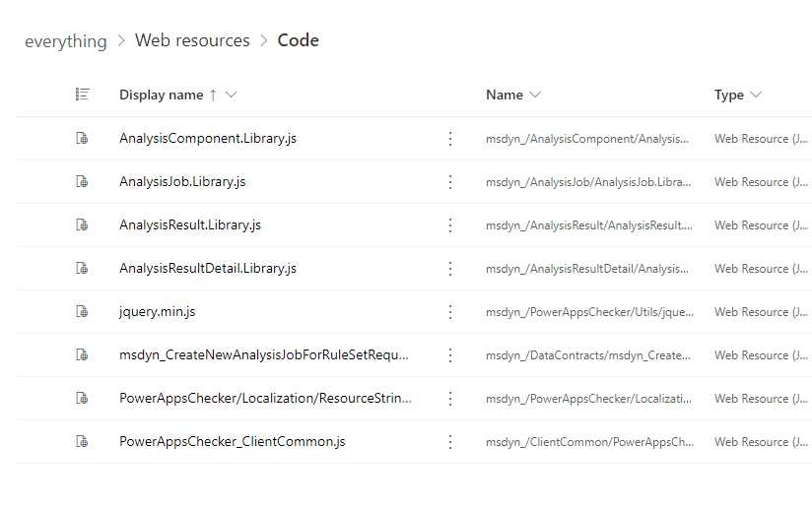Open the ellipsis menu for jquery.min.js row
Screen dimensions: 812x510
point(450,312)
